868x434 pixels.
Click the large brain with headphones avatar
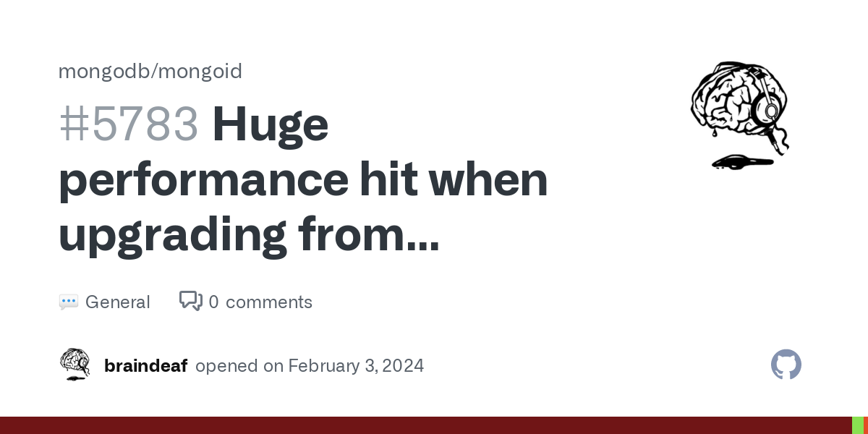[x=739, y=116]
